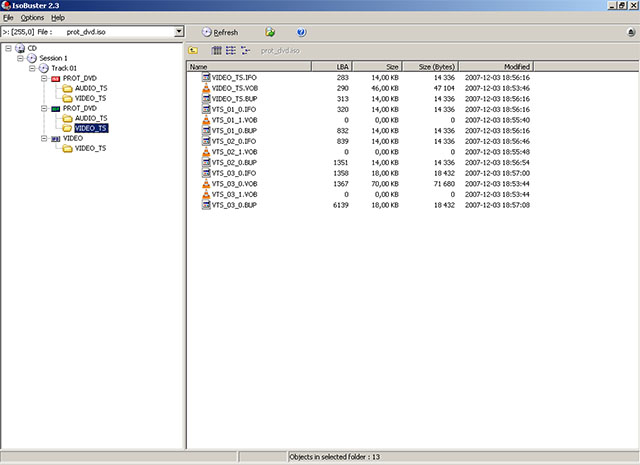Image resolution: width=640 pixels, height=465 pixels.
Task: Select VIDEO_TS.BUP file icon
Action: tap(206, 98)
